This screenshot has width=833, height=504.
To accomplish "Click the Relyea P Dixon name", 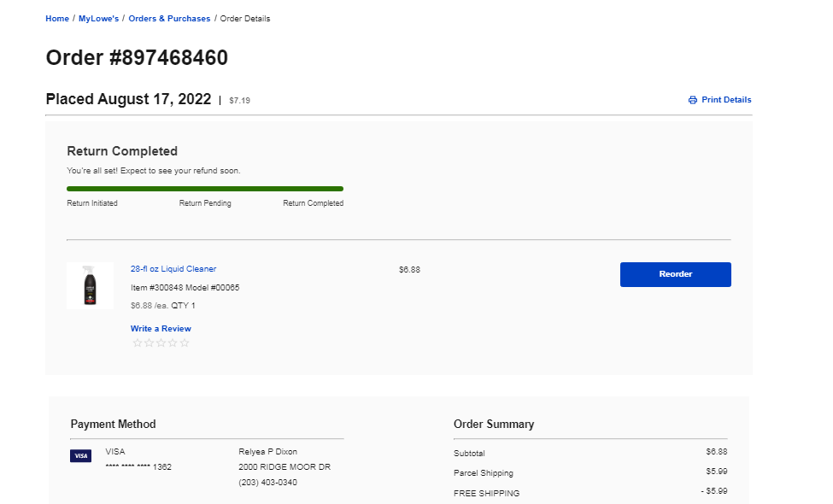I will click(267, 451).
